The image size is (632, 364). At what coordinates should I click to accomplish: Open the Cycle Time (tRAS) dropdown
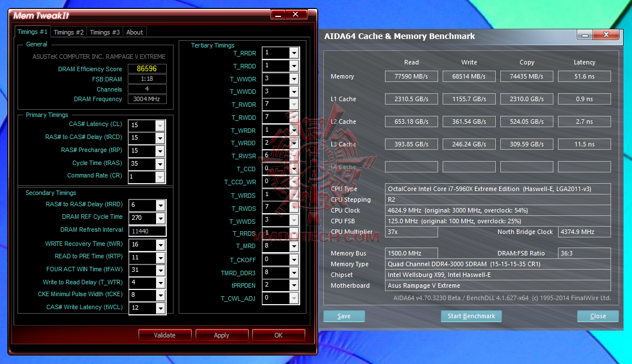click(160, 164)
